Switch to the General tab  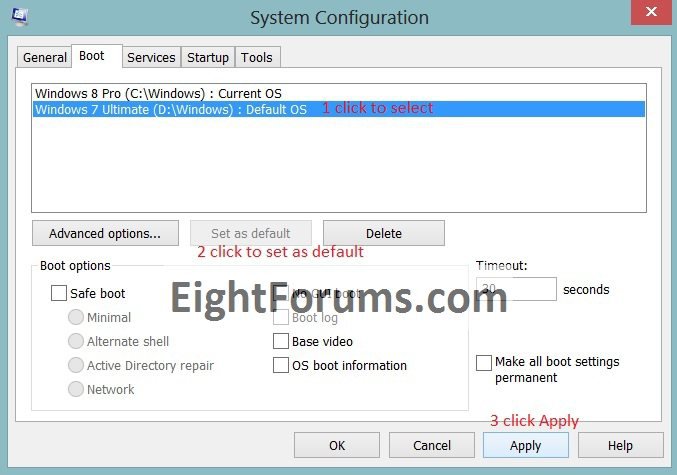coord(44,57)
